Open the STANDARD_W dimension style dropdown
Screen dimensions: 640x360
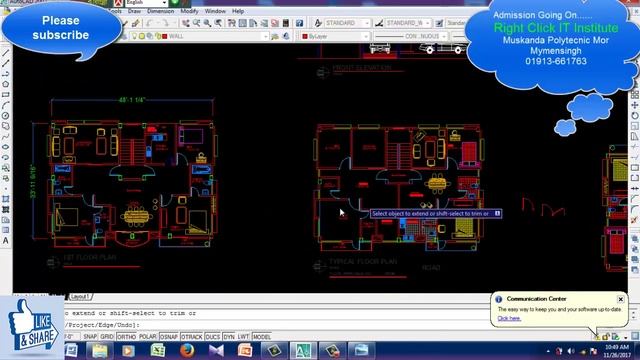(x=427, y=23)
